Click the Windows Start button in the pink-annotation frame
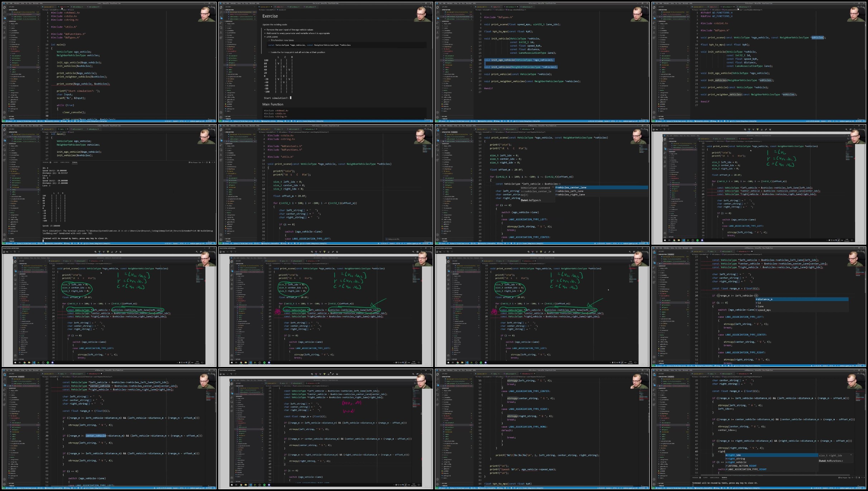The height and width of the screenshot is (491, 868). coord(232,485)
